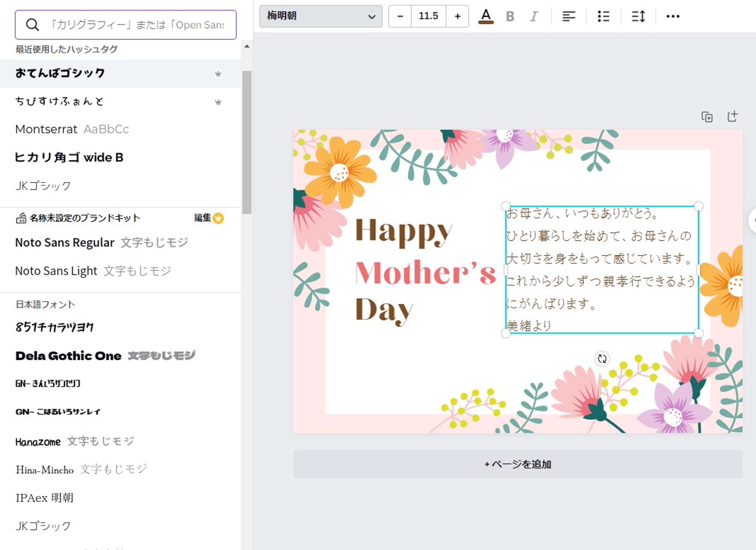Select JKゴシック in the 日本語フォント list
This screenshot has width=756, height=550.
click(x=120, y=526)
